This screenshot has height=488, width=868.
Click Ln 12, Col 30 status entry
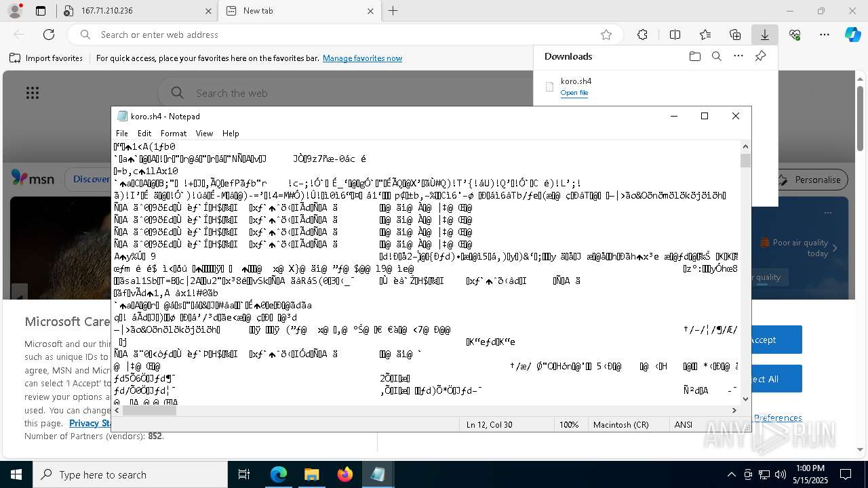pyautogui.click(x=489, y=425)
